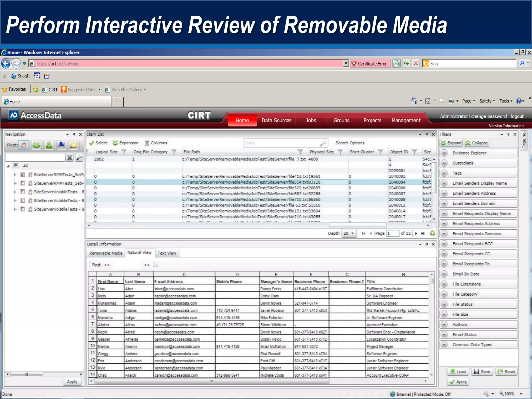Click the green printer Pivot icon
This screenshot has height=399, width=532.
click(x=36, y=145)
